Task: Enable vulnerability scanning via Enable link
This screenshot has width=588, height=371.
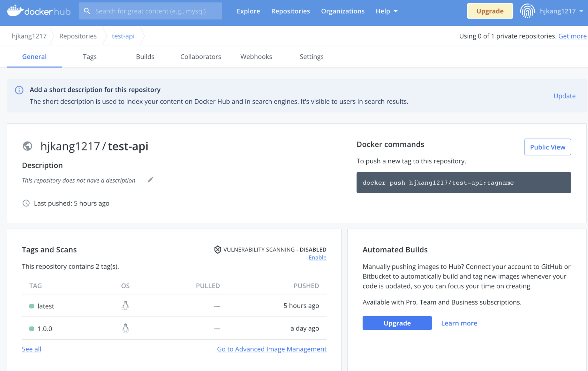Action: (318, 257)
